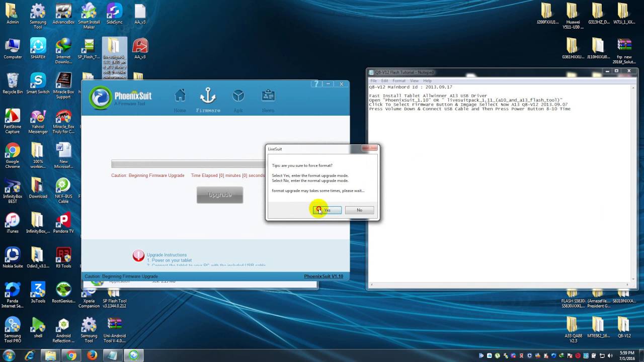Select the Samsung Tool desktop icon
The height and width of the screenshot is (362, 644).
pyautogui.click(x=38, y=16)
